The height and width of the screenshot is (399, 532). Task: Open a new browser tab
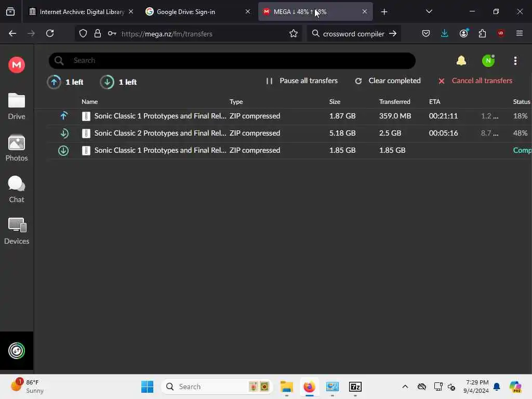click(384, 12)
